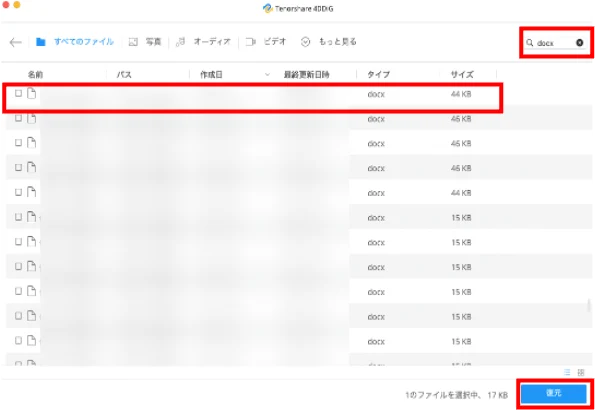Sort by the サイズ column header

462,74
